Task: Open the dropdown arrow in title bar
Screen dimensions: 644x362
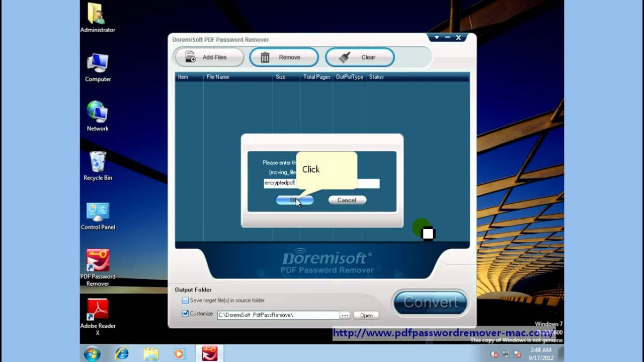Action: (x=437, y=38)
